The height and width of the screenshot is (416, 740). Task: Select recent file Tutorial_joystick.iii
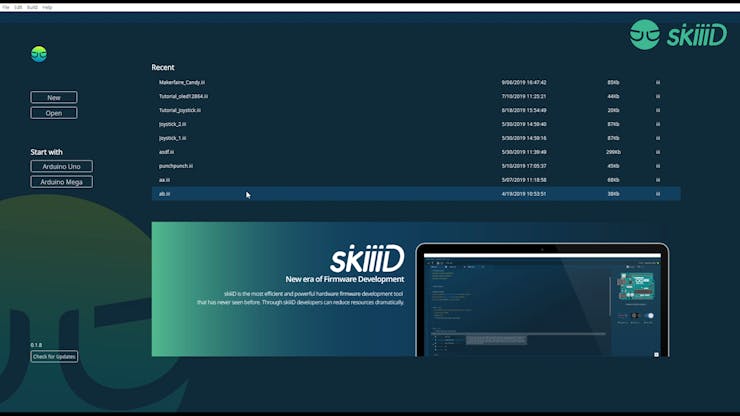click(x=416, y=110)
